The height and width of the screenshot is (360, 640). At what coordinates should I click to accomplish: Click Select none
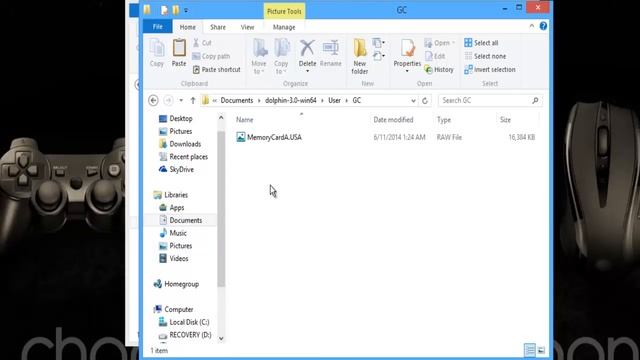click(485, 56)
